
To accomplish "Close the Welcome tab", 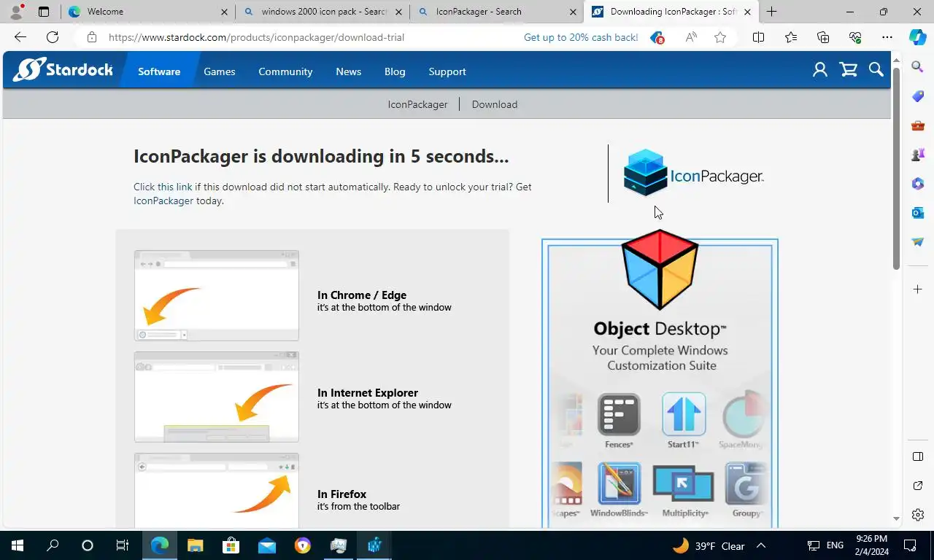I will click(x=224, y=12).
